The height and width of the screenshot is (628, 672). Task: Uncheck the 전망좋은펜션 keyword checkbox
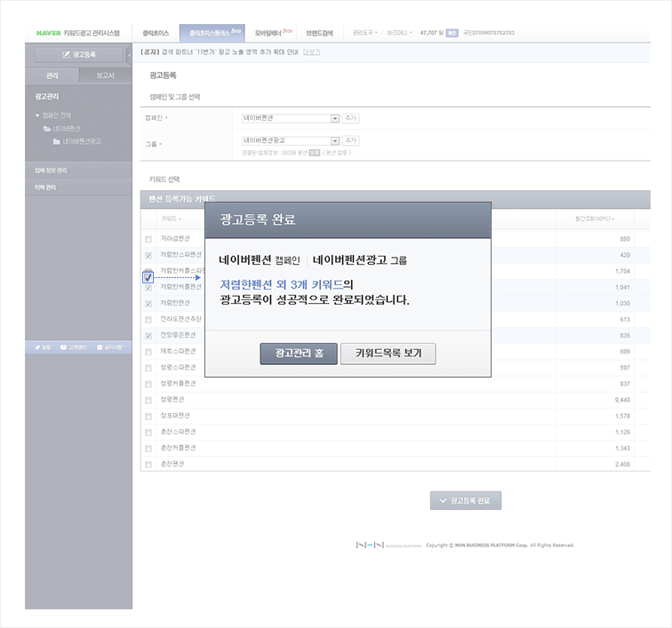[148, 336]
